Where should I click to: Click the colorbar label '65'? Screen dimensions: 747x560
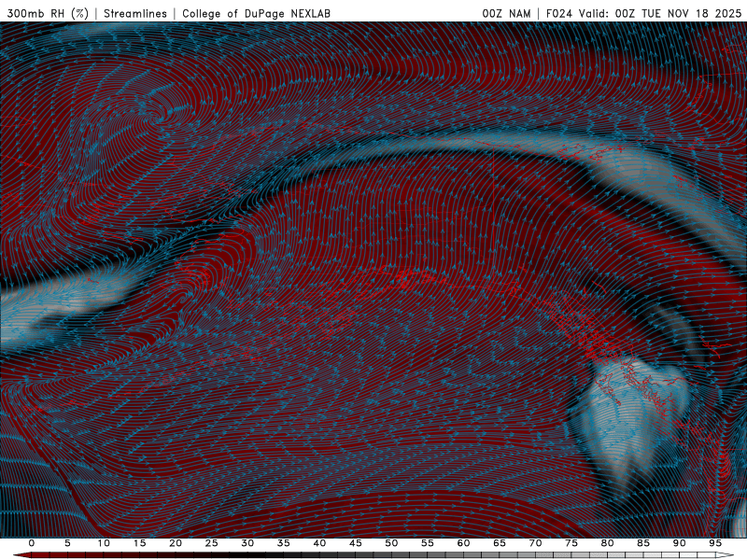pos(500,543)
